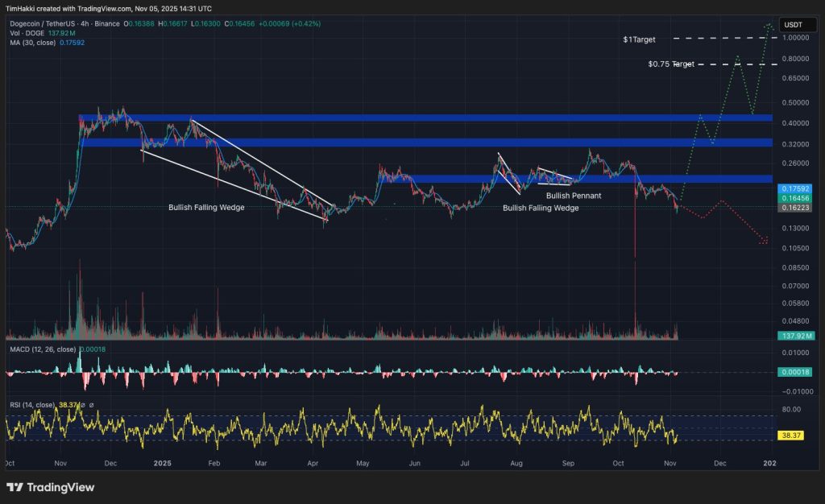Click the red bearish projection arrowhead

[764, 240]
